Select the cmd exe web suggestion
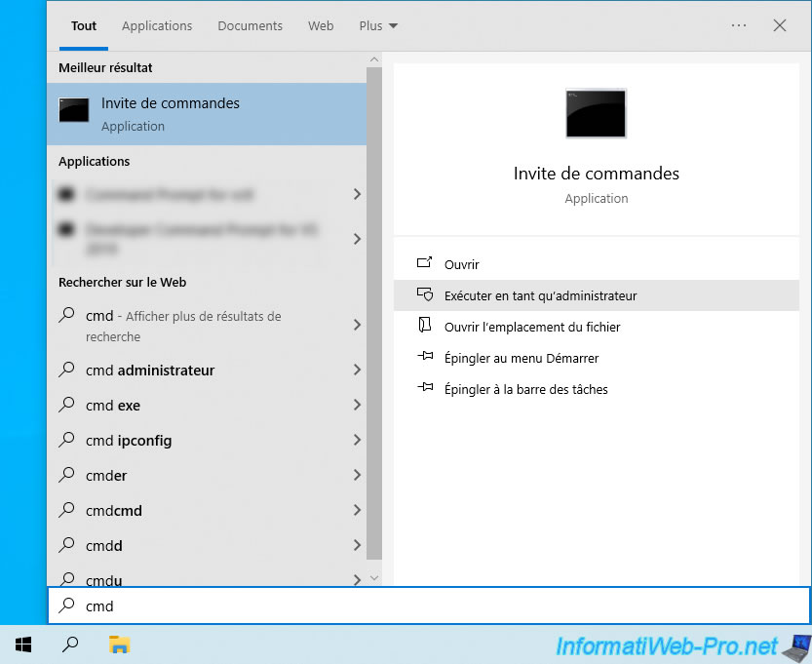The width and height of the screenshot is (812, 664). pyautogui.click(x=207, y=405)
